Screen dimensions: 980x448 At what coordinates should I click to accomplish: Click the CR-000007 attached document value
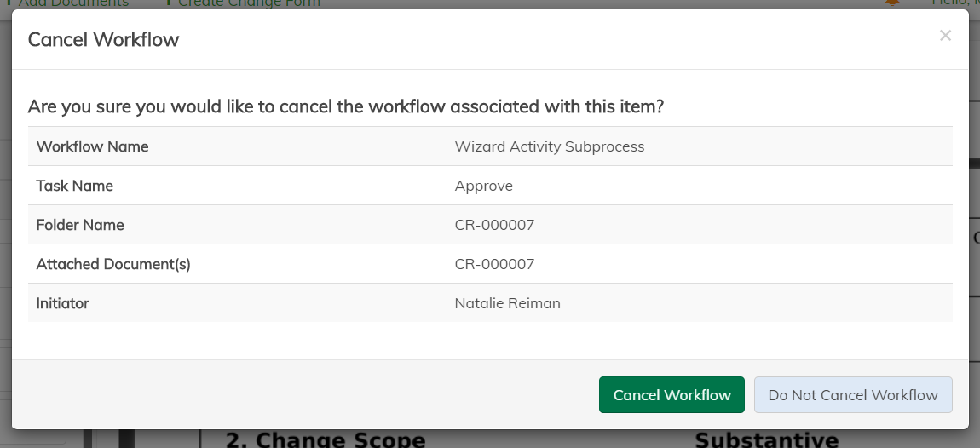click(494, 264)
